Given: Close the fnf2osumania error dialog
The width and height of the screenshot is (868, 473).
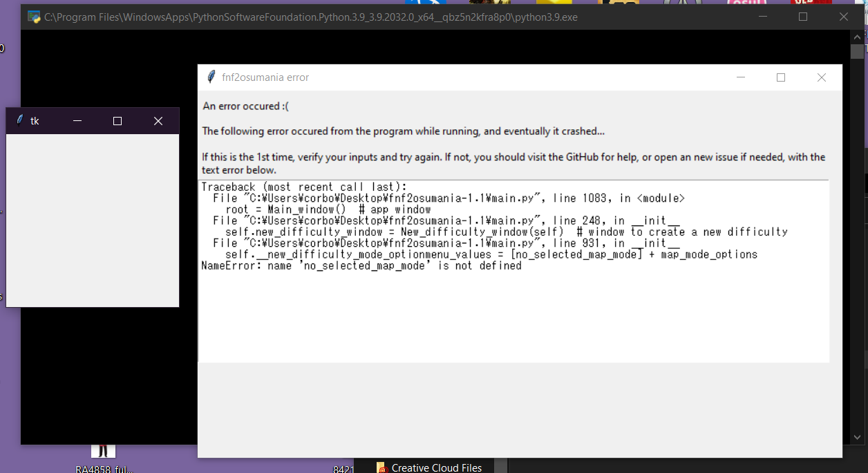Looking at the screenshot, I should 821,77.
